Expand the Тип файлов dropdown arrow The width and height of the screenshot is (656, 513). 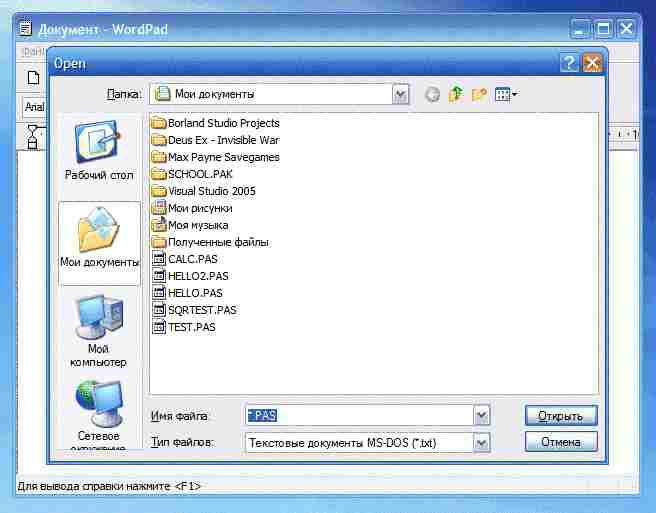pyautogui.click(x=481, y=442)
